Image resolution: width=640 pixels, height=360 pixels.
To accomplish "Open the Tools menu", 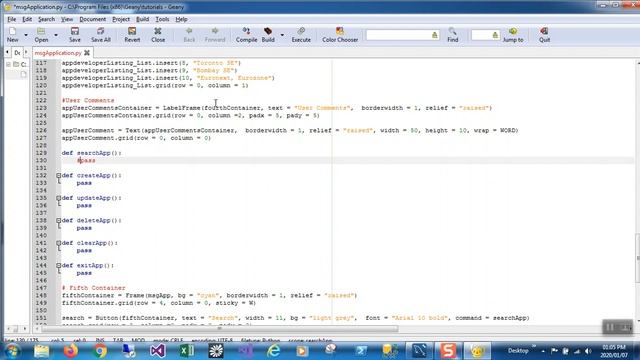I will pyautogui.click(x=162, y=19).
